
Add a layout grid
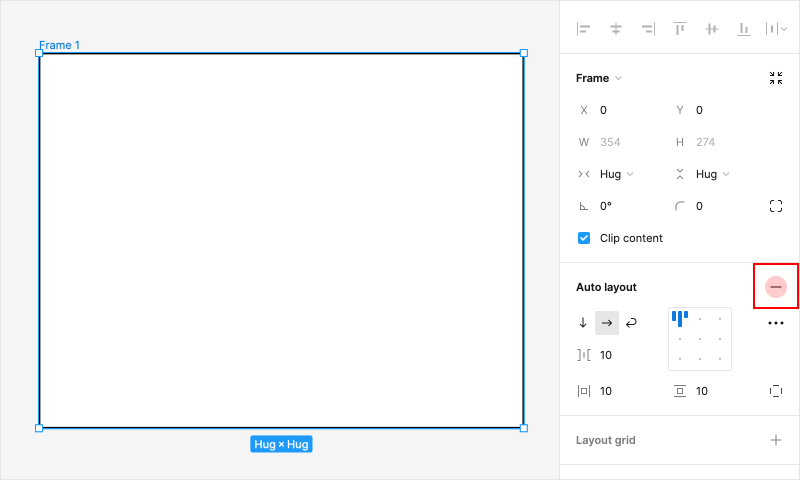[776, 440]
